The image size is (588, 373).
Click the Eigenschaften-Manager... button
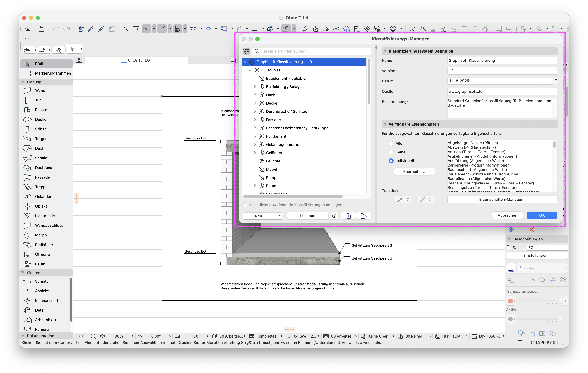point(502,199)
